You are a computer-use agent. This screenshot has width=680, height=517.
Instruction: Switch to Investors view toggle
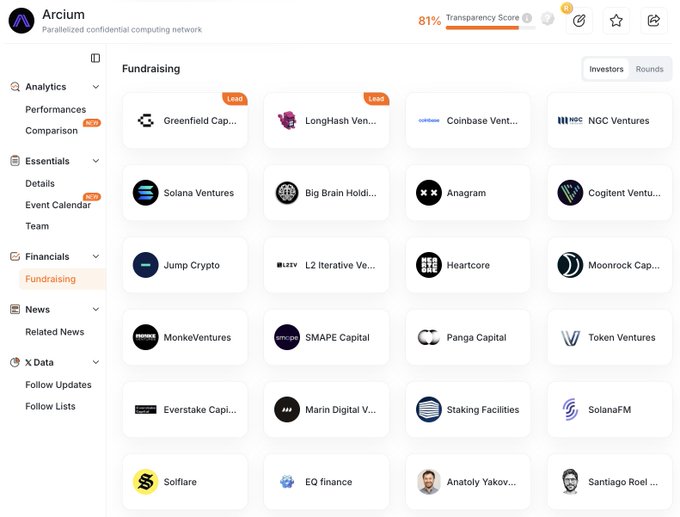(x=606, y=69)
